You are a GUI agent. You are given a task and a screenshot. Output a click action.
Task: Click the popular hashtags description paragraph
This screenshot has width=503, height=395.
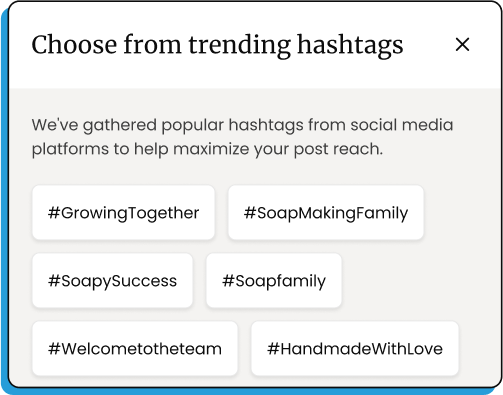click(x=242, y=137)
